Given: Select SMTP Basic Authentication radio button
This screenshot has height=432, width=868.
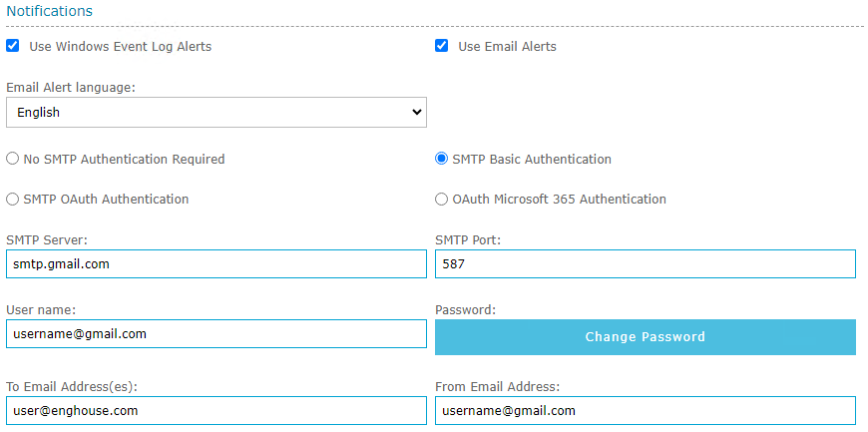Looking at the screenshot, I should click(441, 160).
